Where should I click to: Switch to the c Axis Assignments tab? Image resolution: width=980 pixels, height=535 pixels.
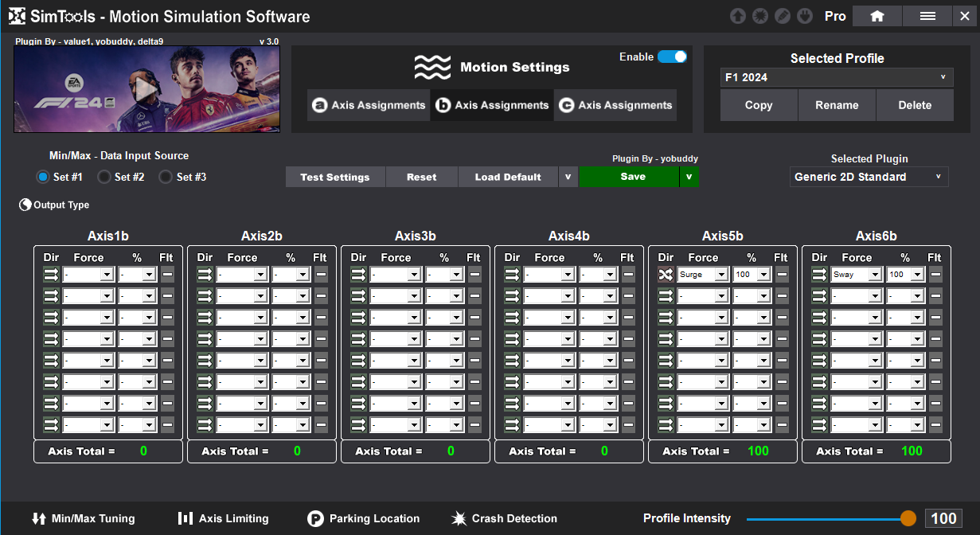pyautogui.click(x=615, y=105)
